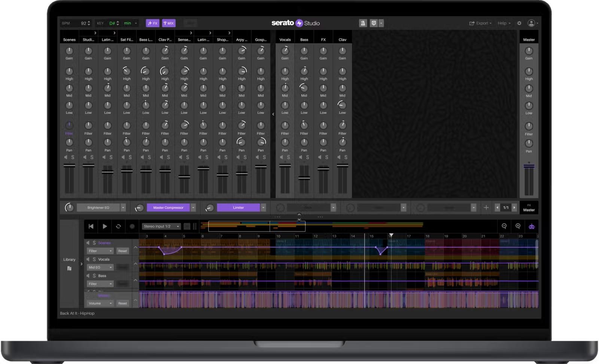This screenshot has height=364, width=599.
Task: Solo the Vocals channel strip
Action: coord(288,157)
